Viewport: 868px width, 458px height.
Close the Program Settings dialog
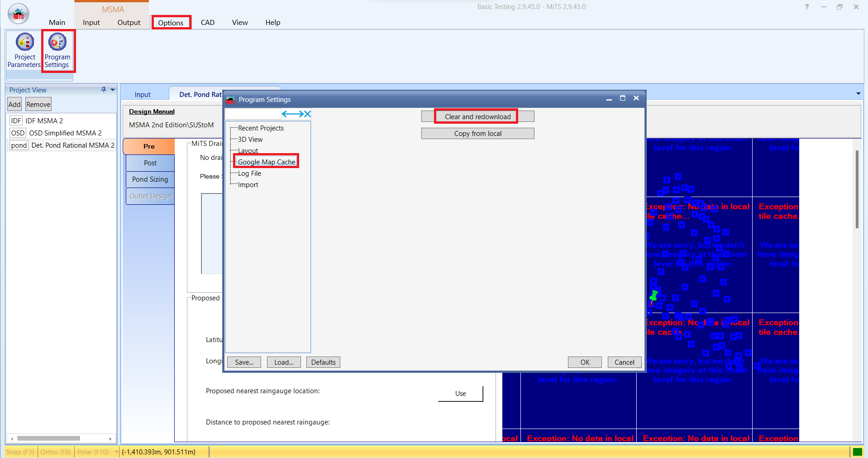pos(636,98)
